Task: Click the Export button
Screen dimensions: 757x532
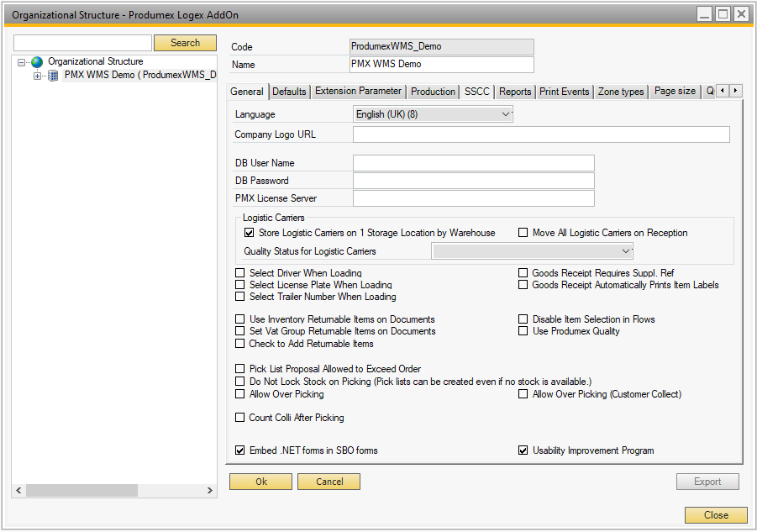Action: [707, 481]
